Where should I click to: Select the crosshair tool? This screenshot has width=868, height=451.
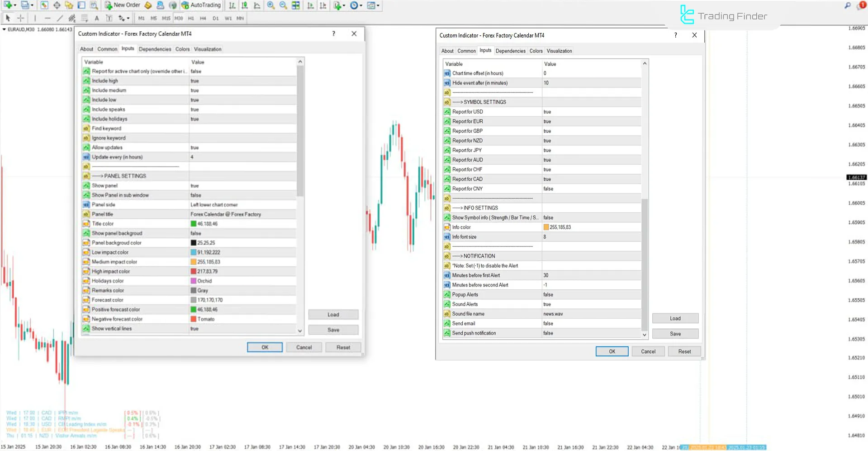20,18
